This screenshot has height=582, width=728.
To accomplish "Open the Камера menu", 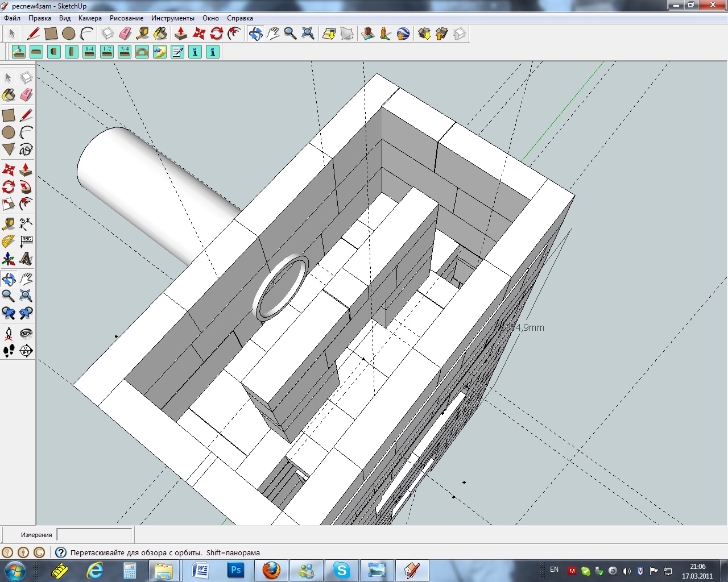I will [90, 18].
